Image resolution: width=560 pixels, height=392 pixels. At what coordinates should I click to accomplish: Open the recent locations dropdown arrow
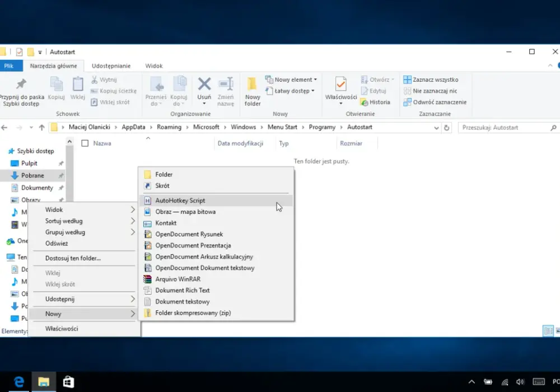[31, 128]
